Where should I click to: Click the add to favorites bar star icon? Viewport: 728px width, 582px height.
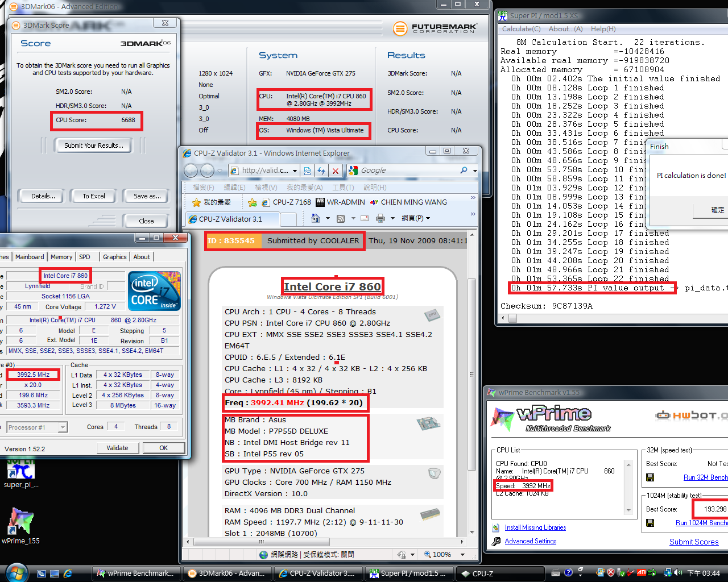tap(253, 202)
